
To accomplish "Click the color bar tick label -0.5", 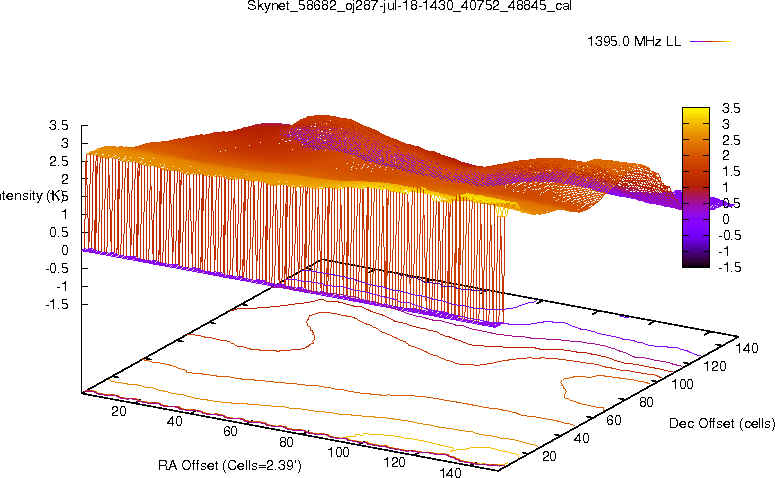I will point(729,235).
